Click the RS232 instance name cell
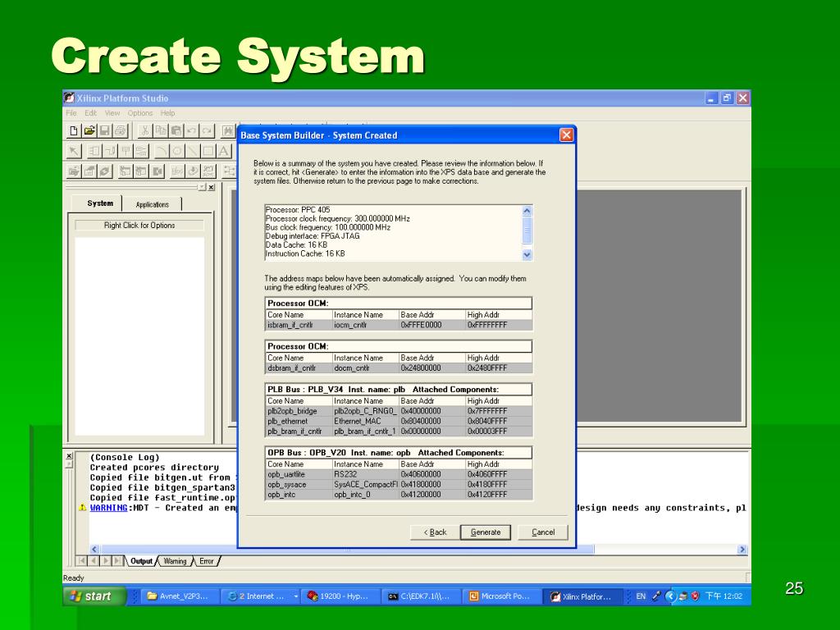The height and width of the screenshot is (630, 840). pos(365,474)
